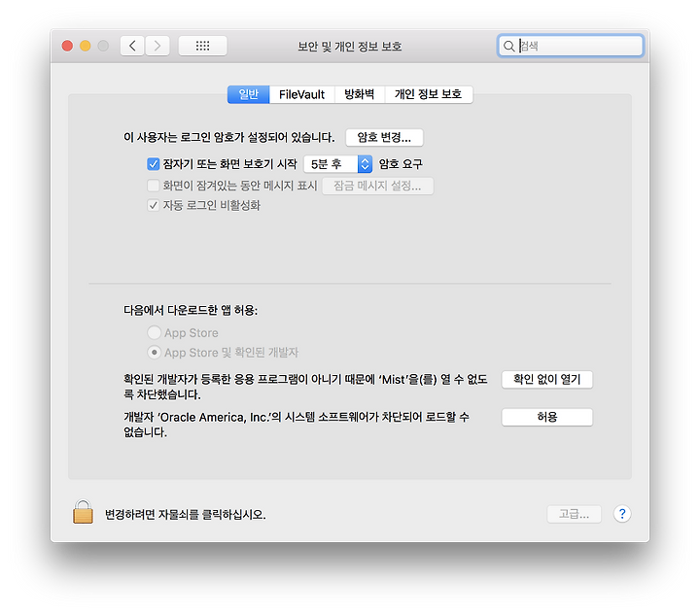Click the text 변경하려면 자물쇠를 클릭하십시오.

click(x=186, y=515)
